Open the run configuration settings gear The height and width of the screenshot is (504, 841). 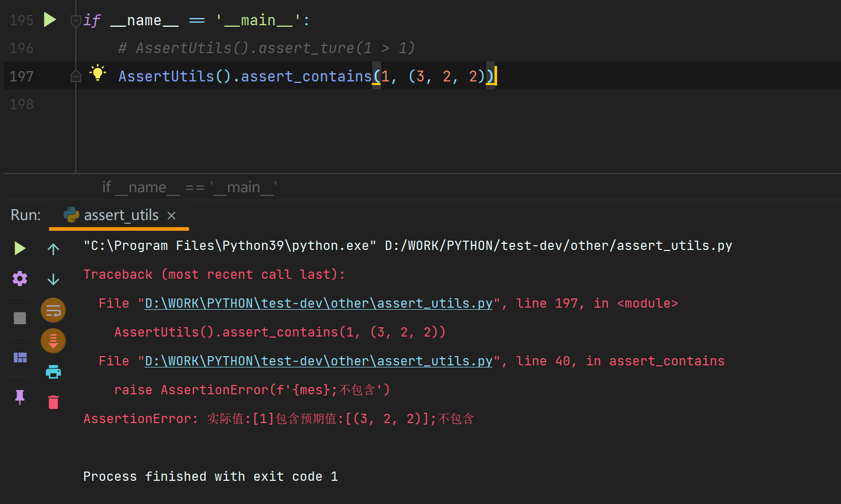(x=19, y=279)
